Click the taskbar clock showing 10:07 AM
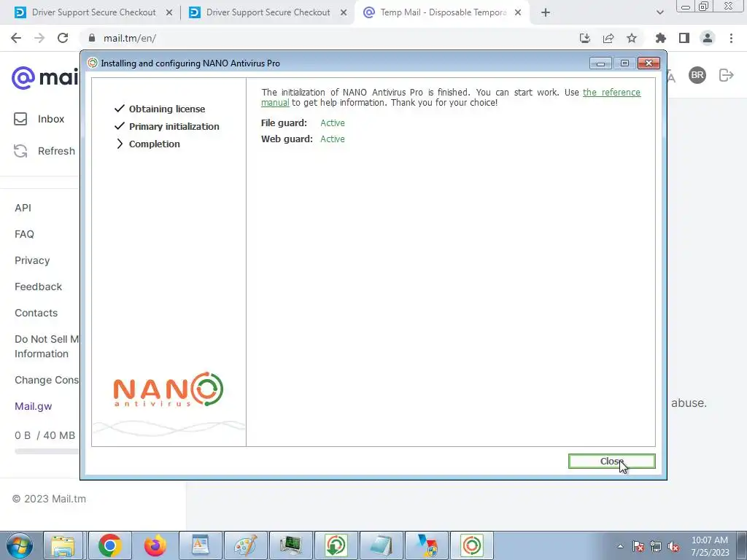The width and height of the screenshot is (747, 560). (710, 546)
